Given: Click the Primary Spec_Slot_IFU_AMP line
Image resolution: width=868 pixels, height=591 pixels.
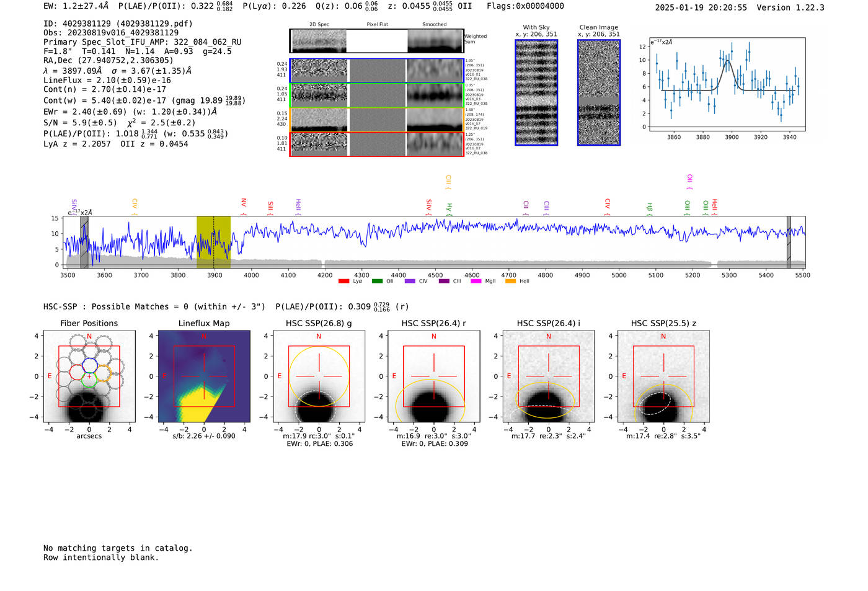Looking at the screenshot, I should coord(143,42).
